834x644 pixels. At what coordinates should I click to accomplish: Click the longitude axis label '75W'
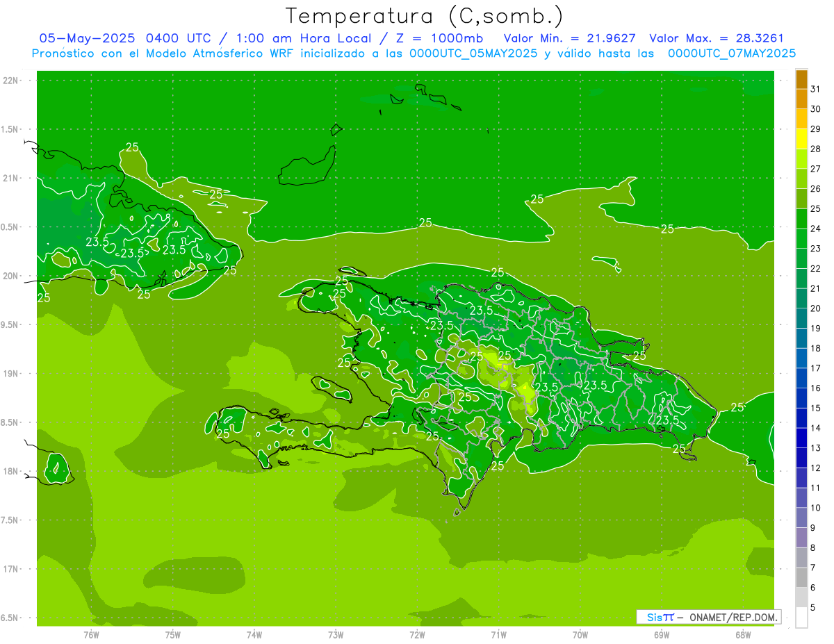pyautogui.click(x=173, y=635)
